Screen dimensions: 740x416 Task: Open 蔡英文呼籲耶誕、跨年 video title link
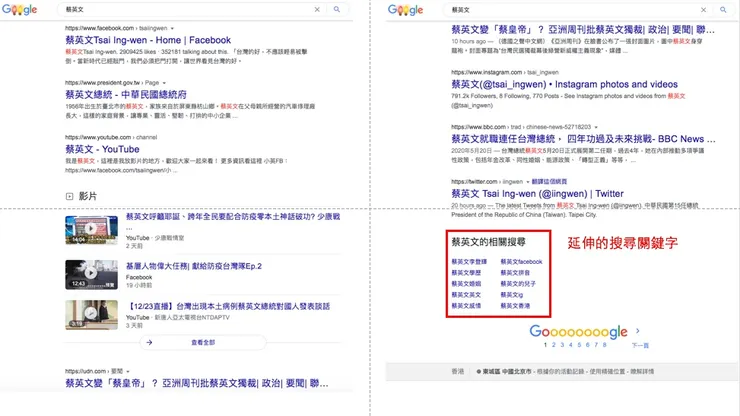pyautogui.click(x=233, y=217)
